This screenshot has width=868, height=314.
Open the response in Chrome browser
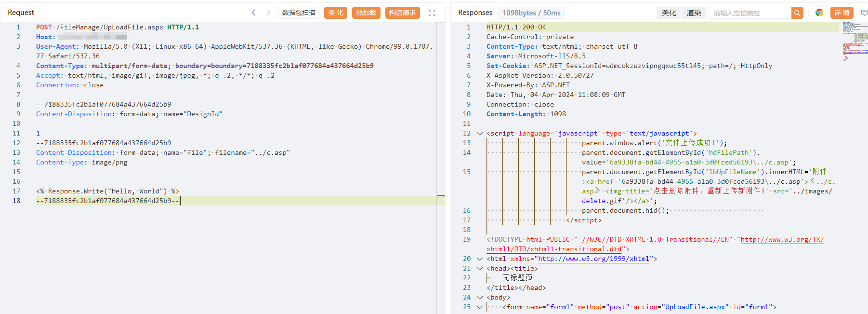(819, 13)
